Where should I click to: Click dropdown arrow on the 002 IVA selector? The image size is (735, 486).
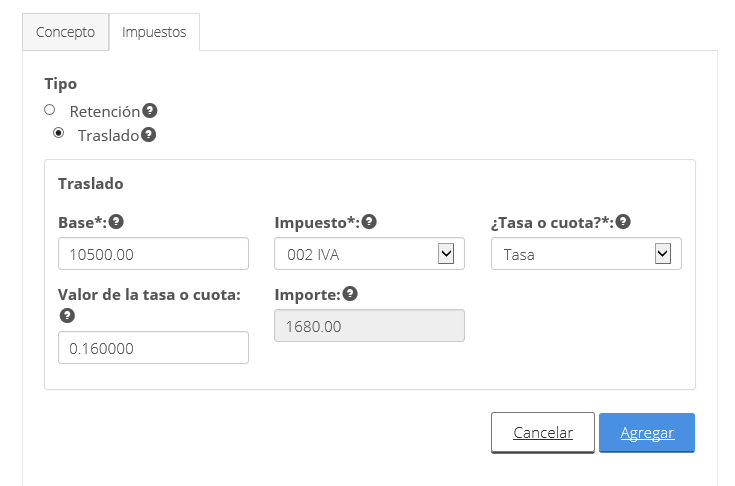pyautogui.click(x=446, y=254)
